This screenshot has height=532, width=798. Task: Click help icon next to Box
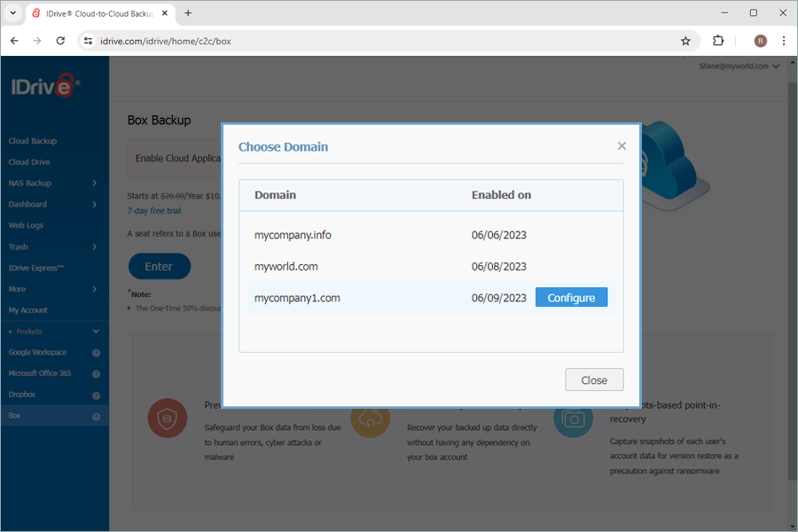tap(96, 417)
